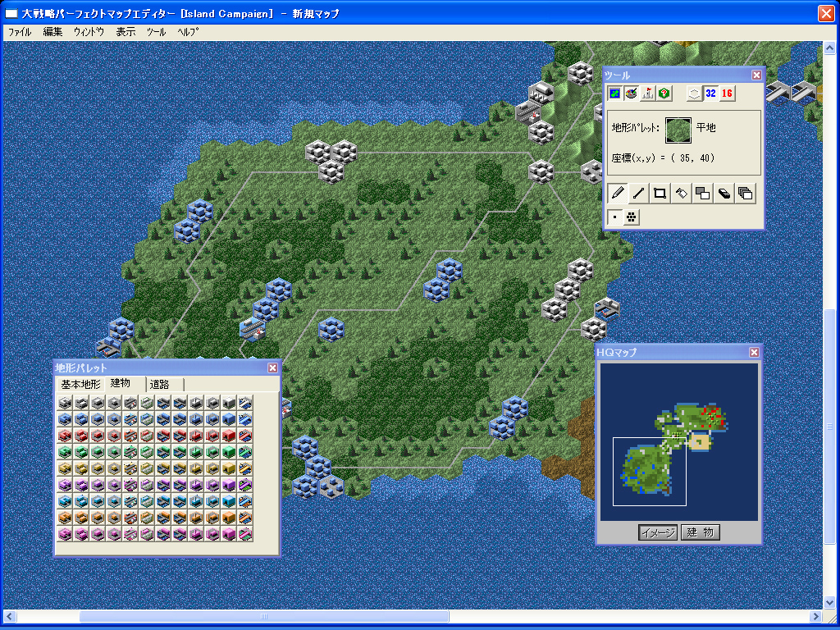Switch to the 道路 tab

coord(160,385)
